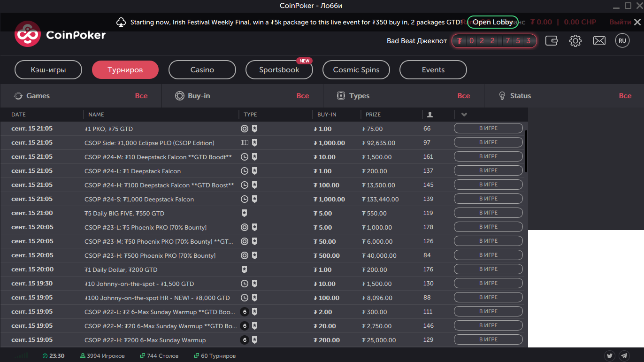Click the Buy-in filter chip icon
This screenshot has height=362, width=644.
pyautogui.click(x=179, y=96)
